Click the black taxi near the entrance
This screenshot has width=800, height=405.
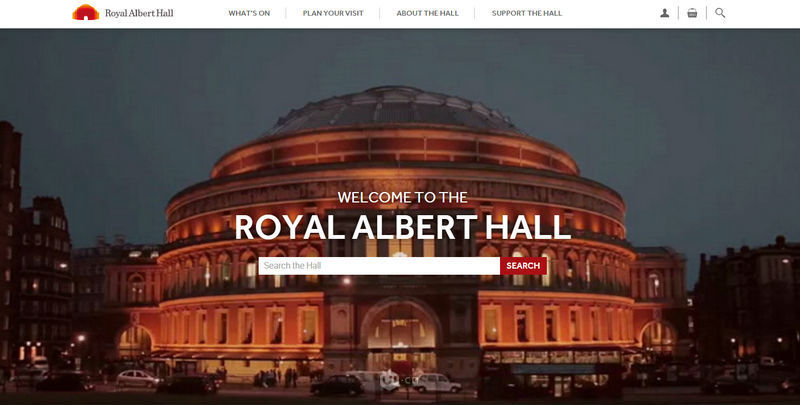click(337, 385)
